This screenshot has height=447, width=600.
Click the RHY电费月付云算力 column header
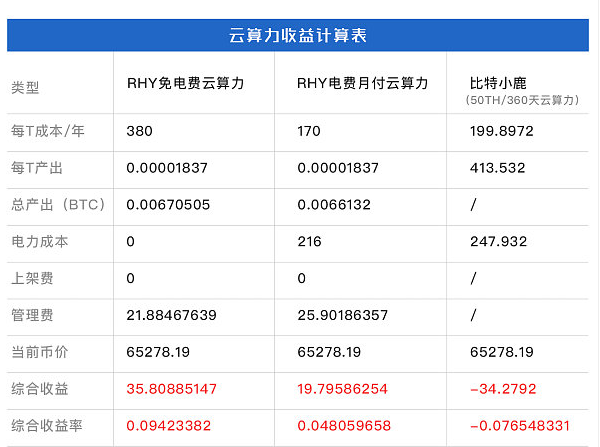tap(362, 83)
